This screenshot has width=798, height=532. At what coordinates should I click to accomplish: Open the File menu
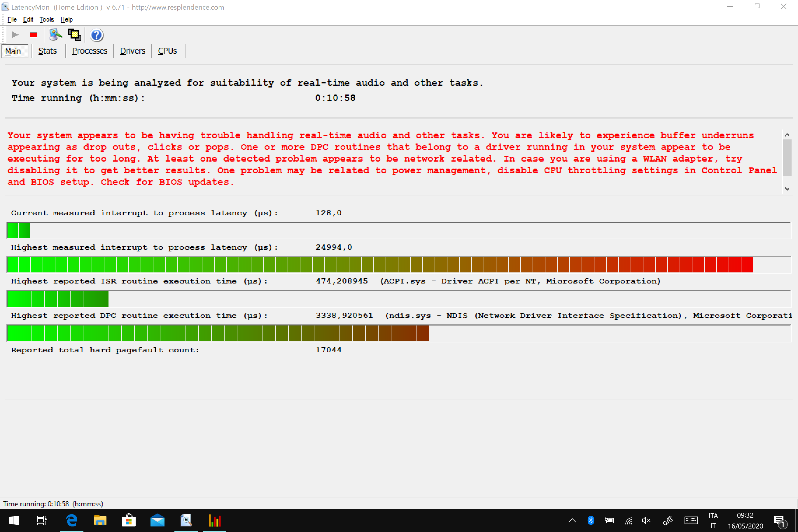(12, 19)
